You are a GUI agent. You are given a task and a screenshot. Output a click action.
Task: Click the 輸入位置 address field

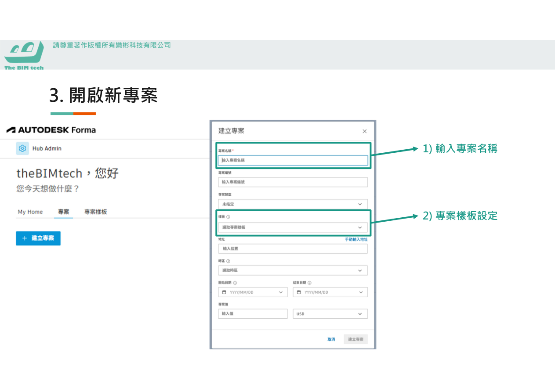pyautogui.click(x=293, y=248)
